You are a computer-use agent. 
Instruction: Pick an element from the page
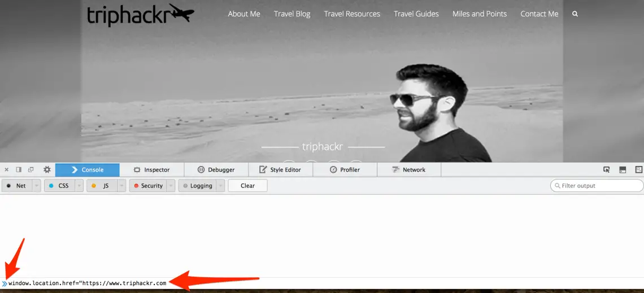pos(607,169)
